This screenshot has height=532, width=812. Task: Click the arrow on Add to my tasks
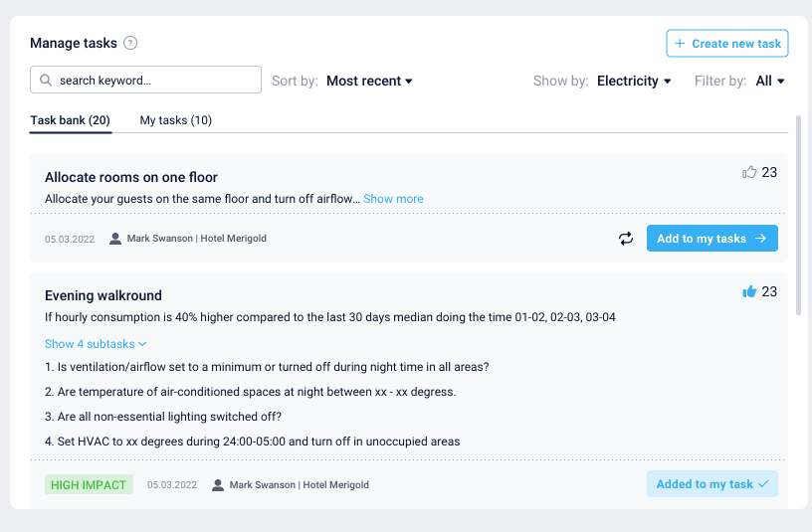[761, 239]
